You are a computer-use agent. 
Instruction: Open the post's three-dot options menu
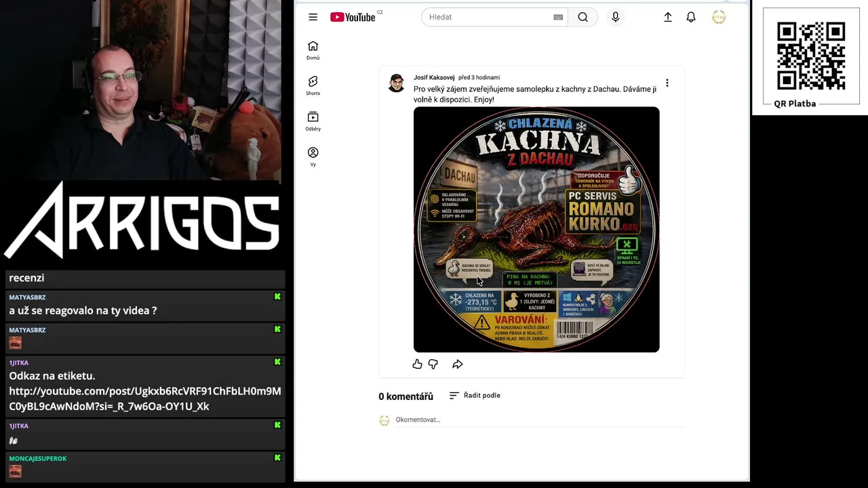[x=667, y=83]
